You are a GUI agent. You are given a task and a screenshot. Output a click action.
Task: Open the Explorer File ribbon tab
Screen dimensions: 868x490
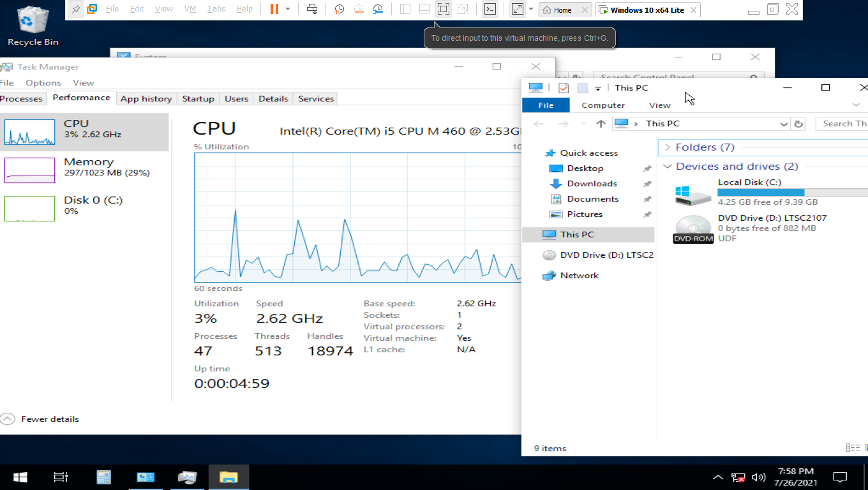point(546,105)
